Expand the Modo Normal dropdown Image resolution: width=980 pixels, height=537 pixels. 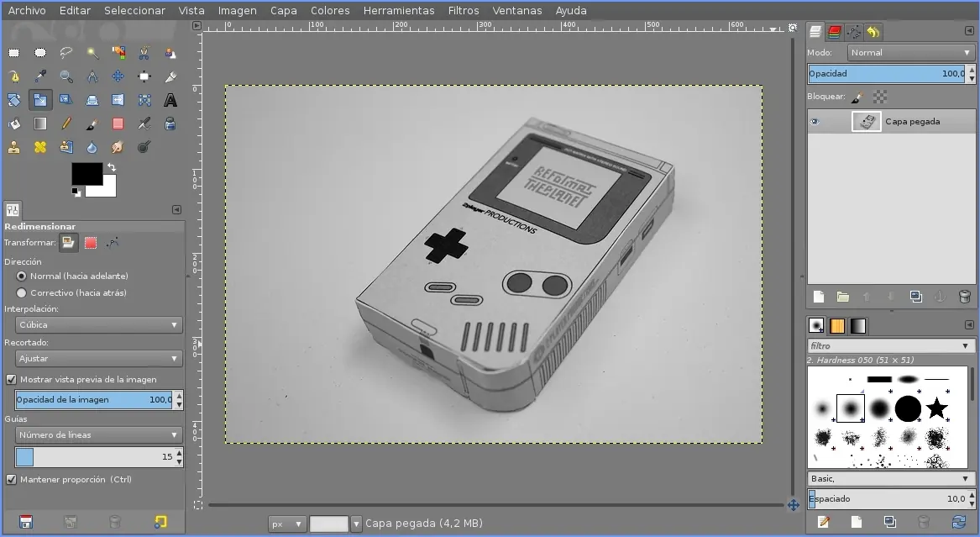(x=909, y=52)
